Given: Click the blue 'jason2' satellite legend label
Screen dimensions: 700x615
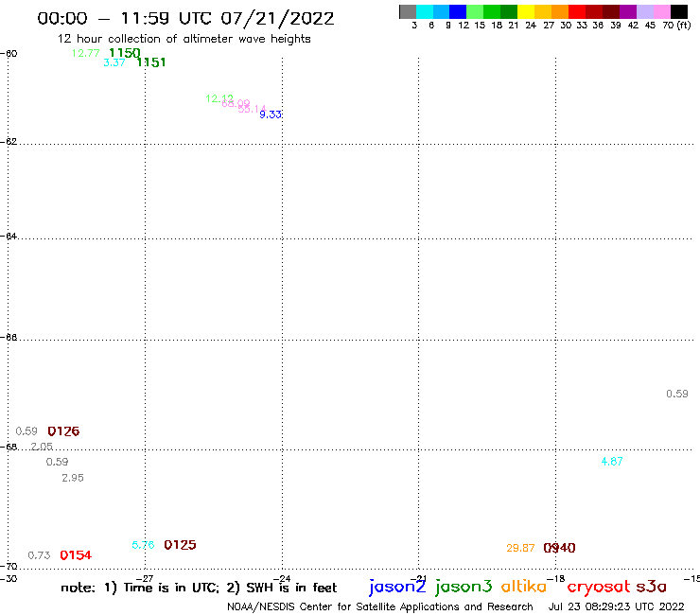Looking at the screenshot, I should click(397, 587).
